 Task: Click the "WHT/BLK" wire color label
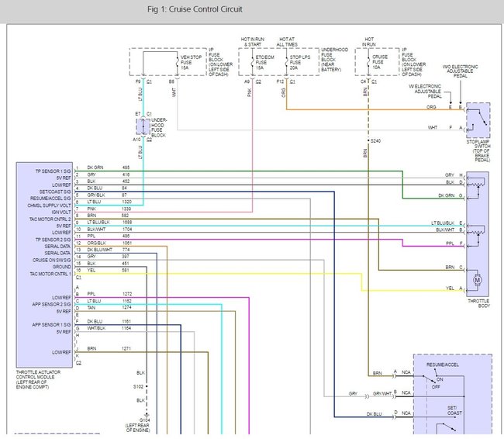pos(96,328)
